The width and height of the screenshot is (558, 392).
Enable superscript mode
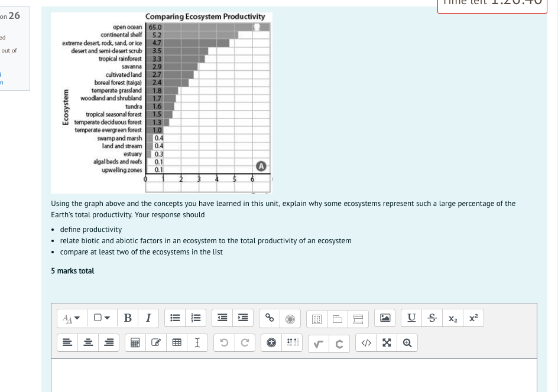point(473,318)
